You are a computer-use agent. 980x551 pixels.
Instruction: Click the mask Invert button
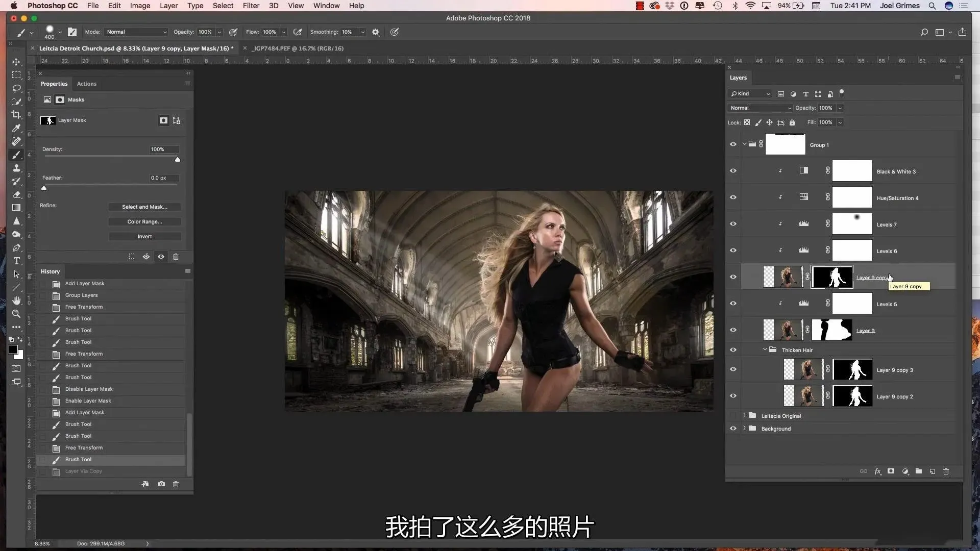click(x=144, y=236)
